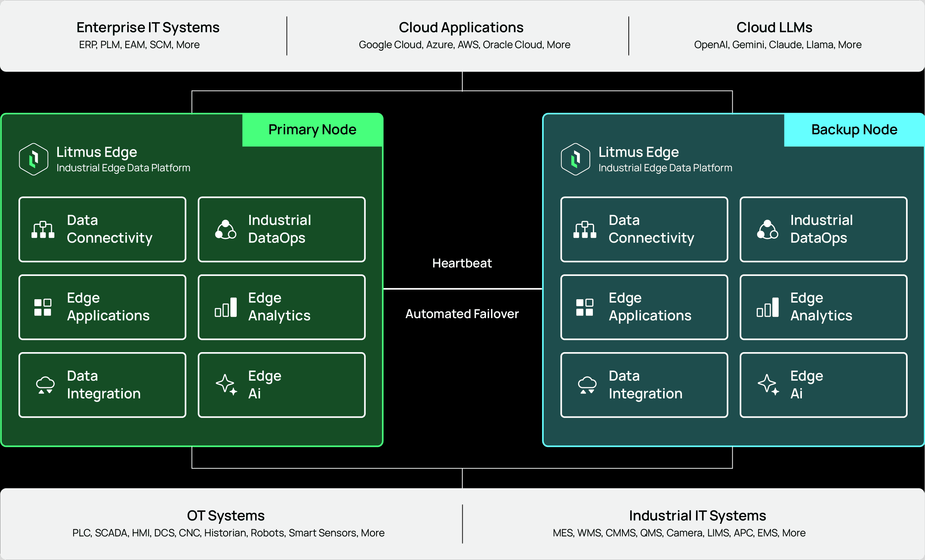Open Edge Analytics label in Backup Node
The image size is (925, 560).
pos(821,307)
